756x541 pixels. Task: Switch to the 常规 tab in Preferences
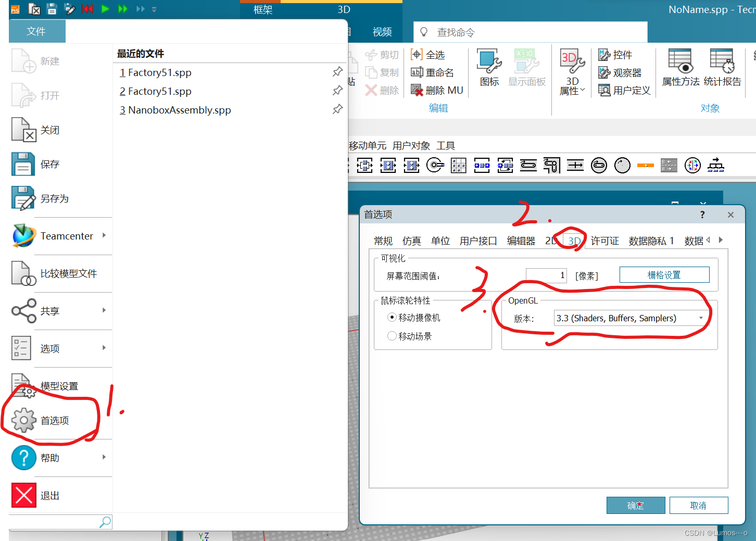click(x=383, y=241)
